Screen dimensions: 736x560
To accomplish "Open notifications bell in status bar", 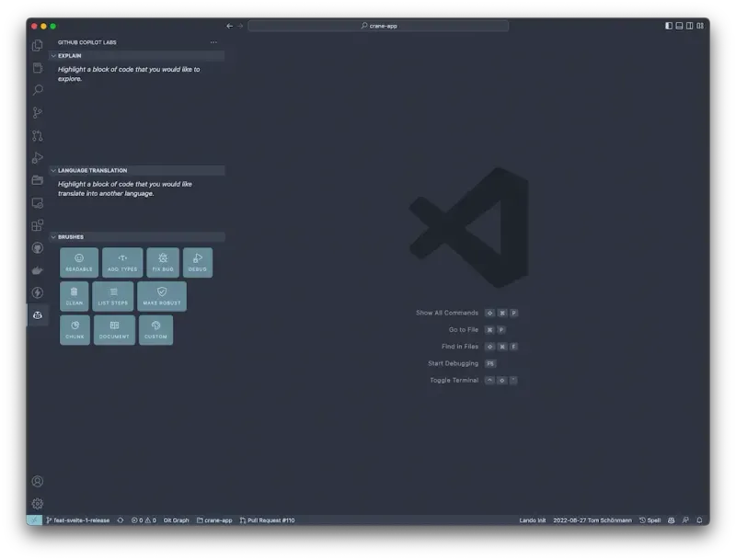I will click(699, 520).
